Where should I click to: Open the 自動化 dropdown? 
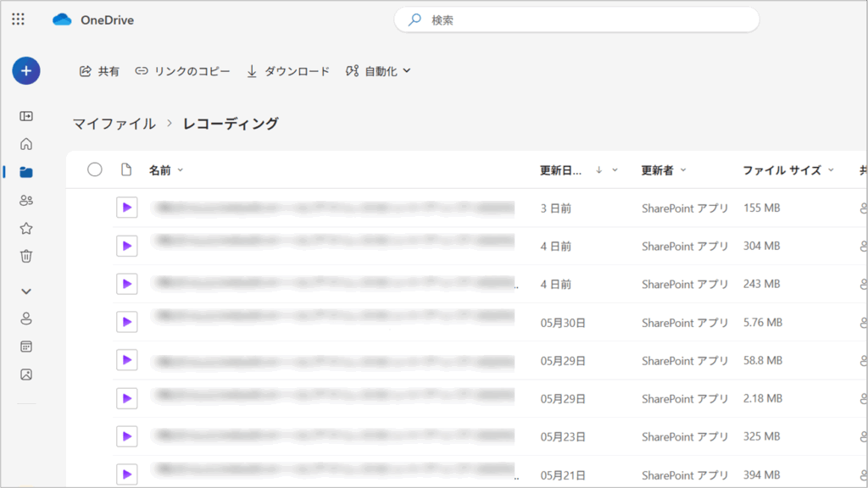378,71
